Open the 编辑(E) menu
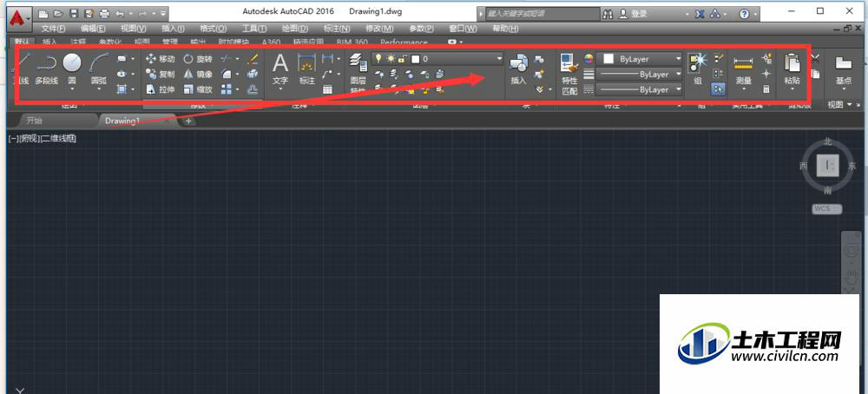Screen dimensions: 868x394 [x=93, y=29]
